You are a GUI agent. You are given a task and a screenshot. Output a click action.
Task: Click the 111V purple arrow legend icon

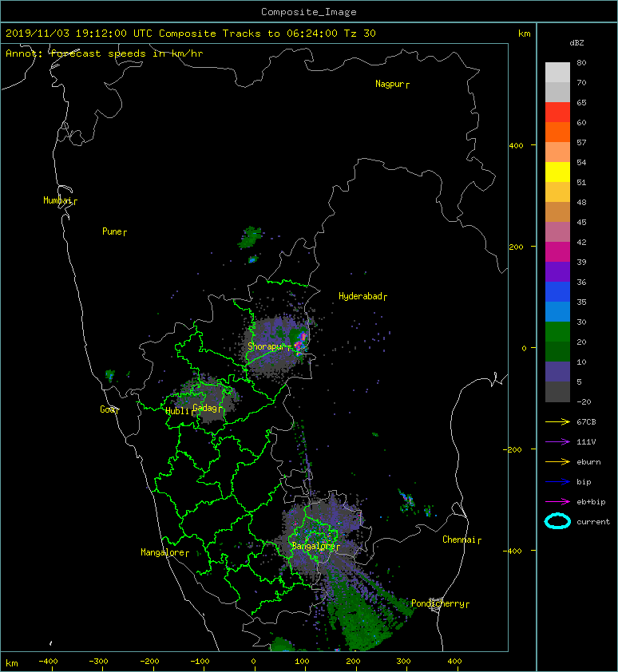(x=557, y=442)
